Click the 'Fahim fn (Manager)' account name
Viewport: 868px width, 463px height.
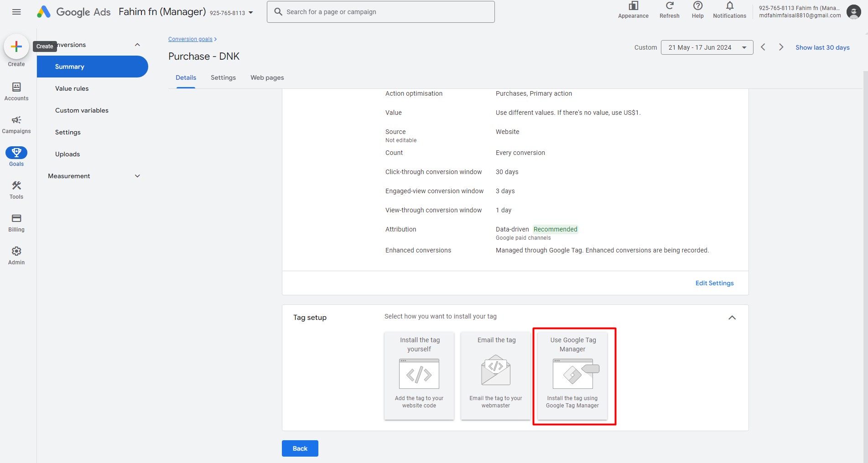click(x=162, y=12)
